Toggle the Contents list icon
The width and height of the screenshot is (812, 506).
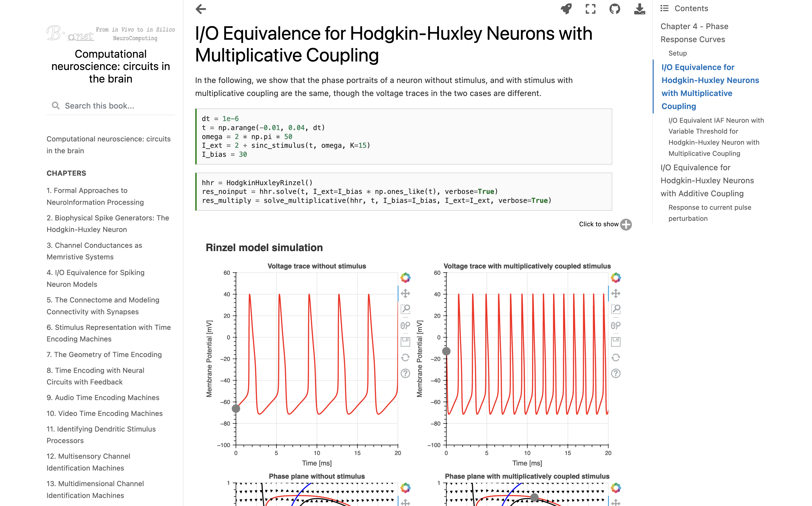click(664, 8)
